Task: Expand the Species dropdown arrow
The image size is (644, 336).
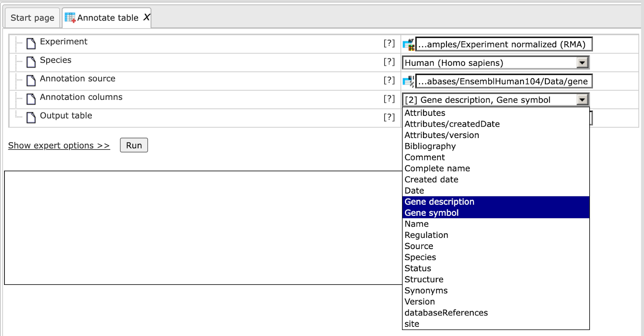Action: coord(582,63)
